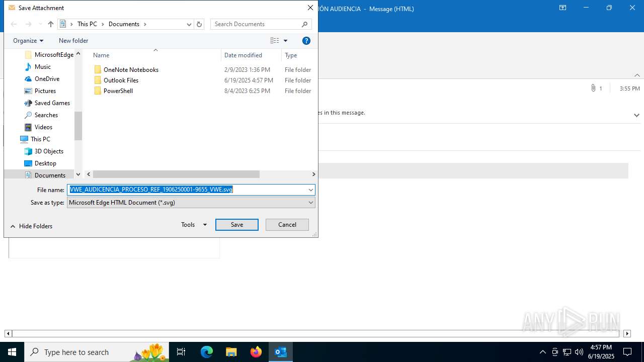644x362 pixels.
Task: Click the search magnifier icon
Action: [305, 24]
